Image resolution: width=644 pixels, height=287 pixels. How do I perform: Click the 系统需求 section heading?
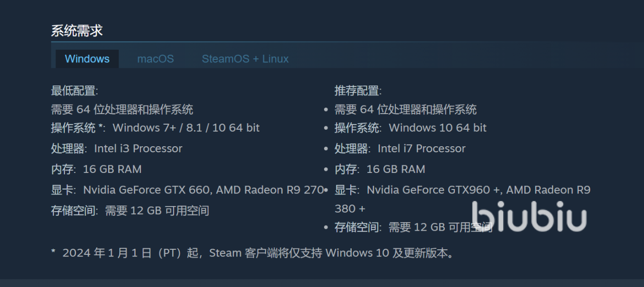coord(77,31)
